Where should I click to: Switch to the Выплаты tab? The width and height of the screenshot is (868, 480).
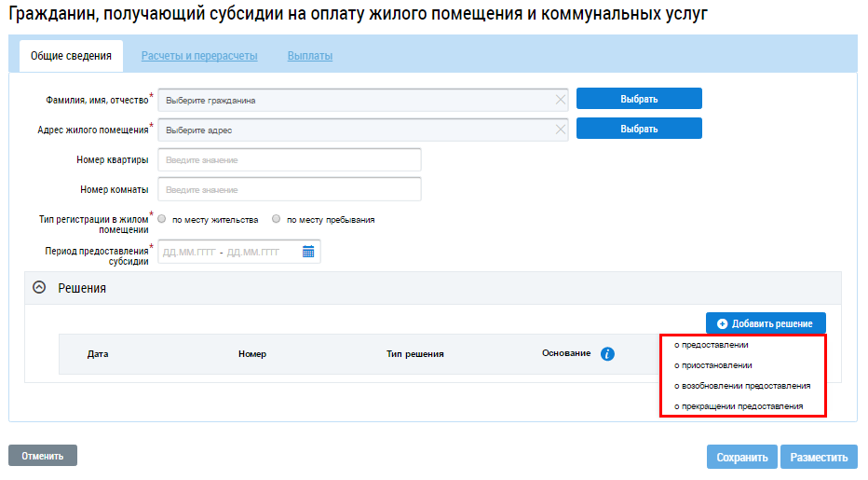pyautogui.click(x=309, y=56)
